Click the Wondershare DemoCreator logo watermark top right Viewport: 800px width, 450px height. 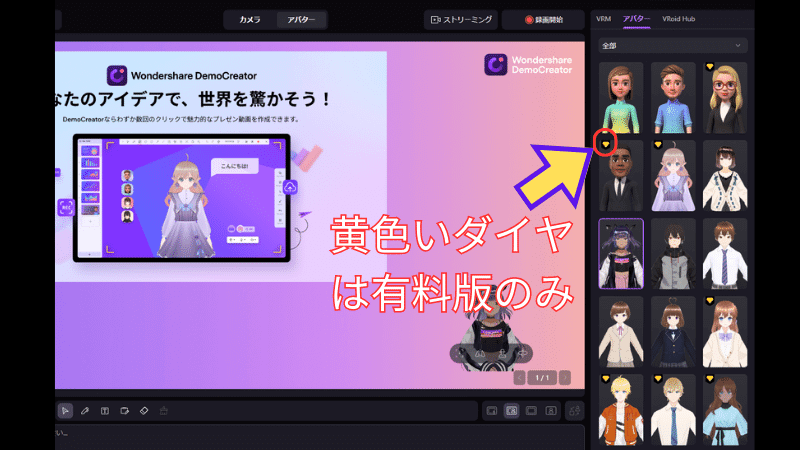(528, 65)
